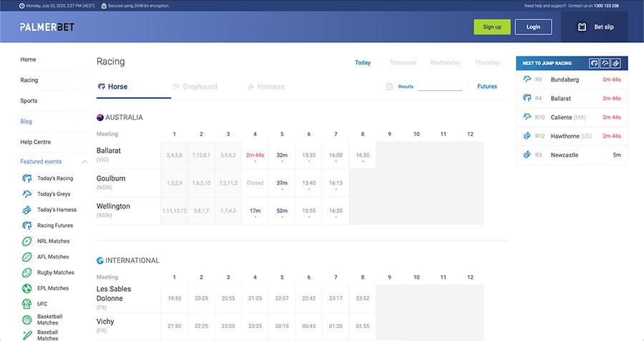Click Today's Greys greyhound icon
The height and width of the screenshot is (341, 644).
coord(26,193)
